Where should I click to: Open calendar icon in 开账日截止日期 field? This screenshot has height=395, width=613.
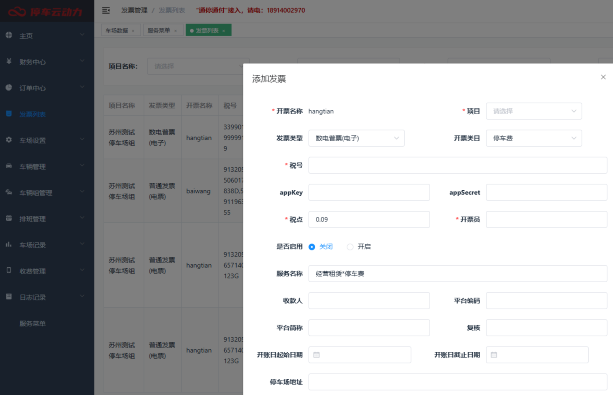click(494, 355)
